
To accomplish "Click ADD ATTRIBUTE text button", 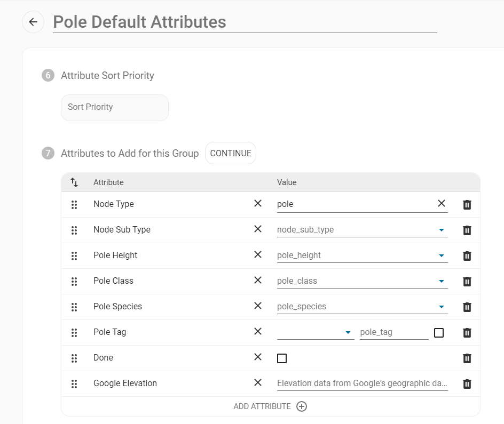I will click(x=262, y=406).
